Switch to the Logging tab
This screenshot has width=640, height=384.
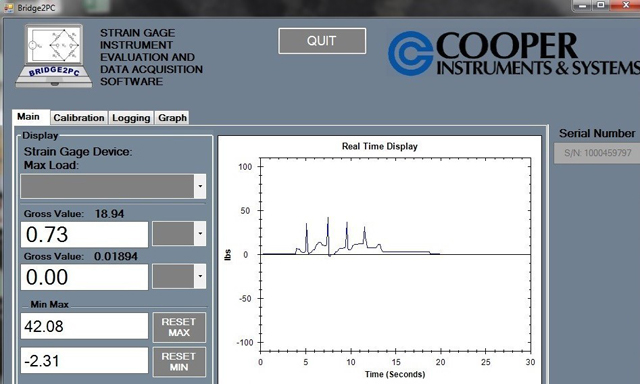[x=131, y=118]
